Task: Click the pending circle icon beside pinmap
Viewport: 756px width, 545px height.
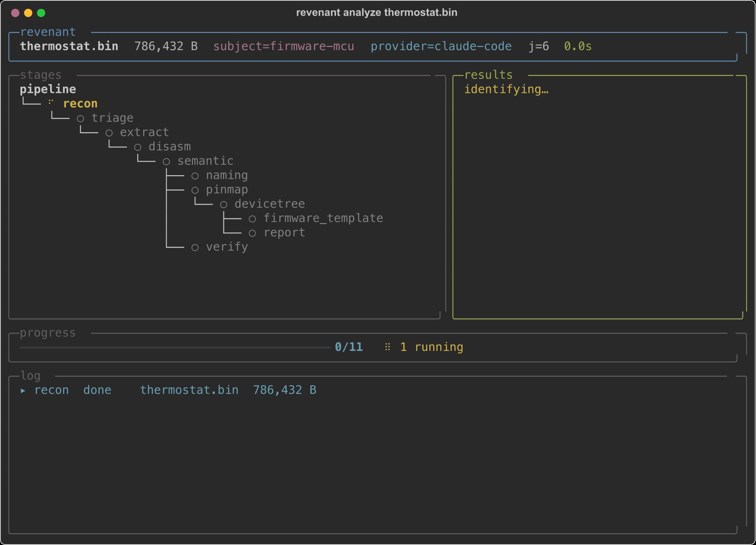Action: [195, 191]
